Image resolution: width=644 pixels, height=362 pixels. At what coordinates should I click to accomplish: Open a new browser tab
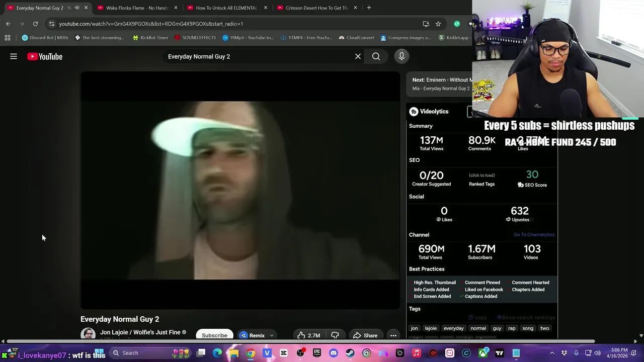pos(369,8)
